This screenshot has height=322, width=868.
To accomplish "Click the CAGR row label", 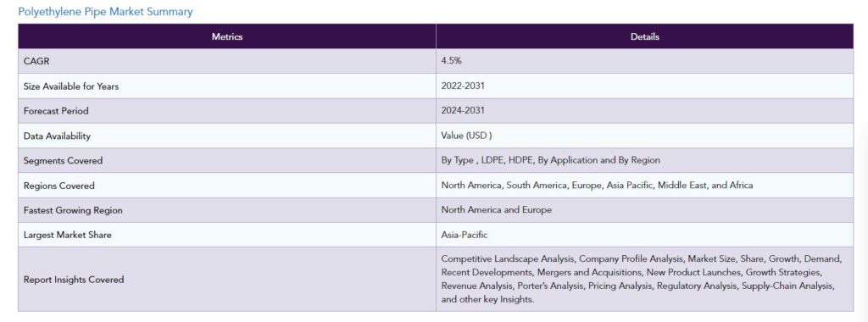I will pyautogui.click(x=36, y=61).
